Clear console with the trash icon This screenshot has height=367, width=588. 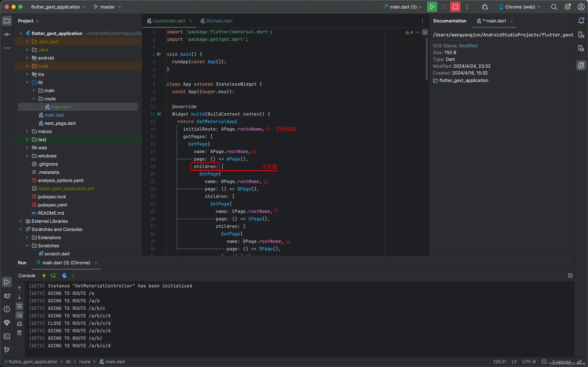point(19,333)
